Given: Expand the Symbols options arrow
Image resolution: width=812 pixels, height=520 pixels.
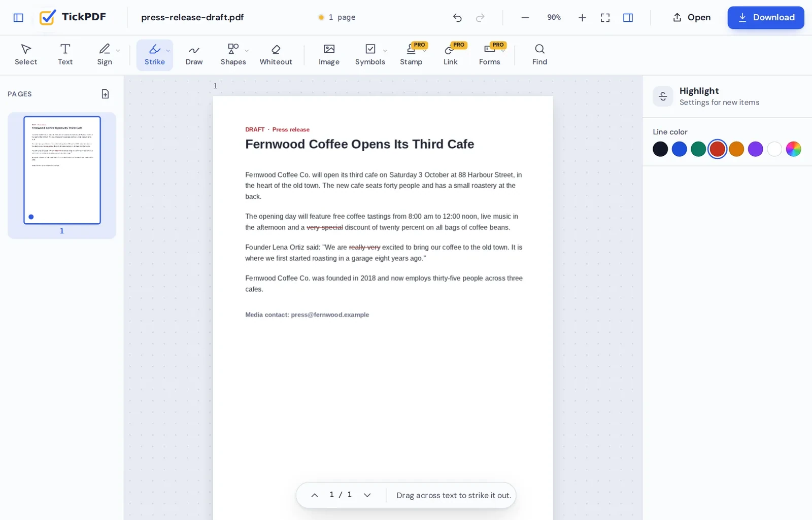Looking at the screenshot, I should coord(385,51).
